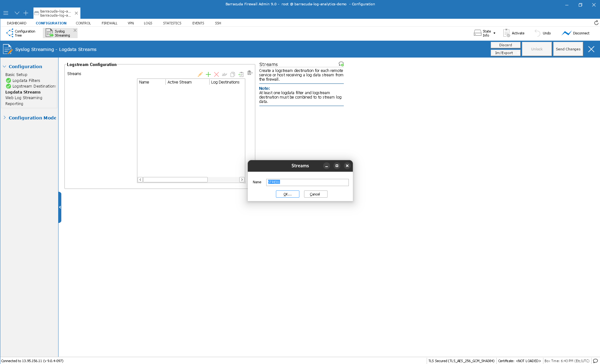
Task: Open the clipboard options dropdown icon
Action: tap(250, 73)
